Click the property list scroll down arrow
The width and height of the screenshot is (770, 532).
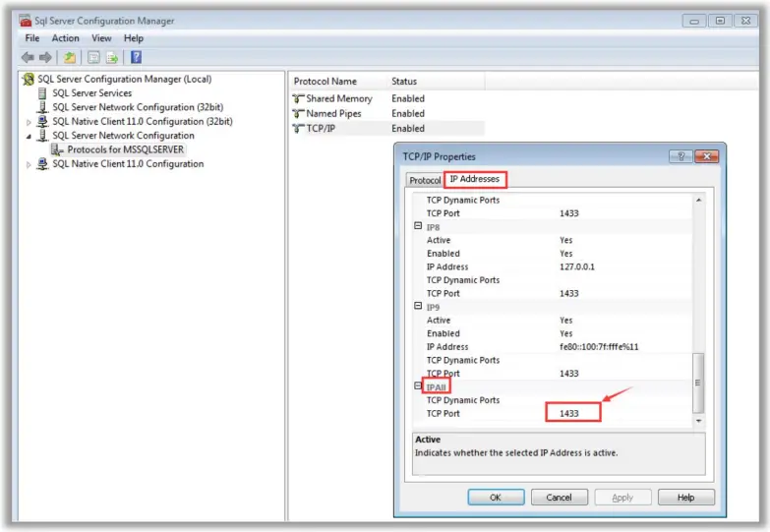[698, 421]
